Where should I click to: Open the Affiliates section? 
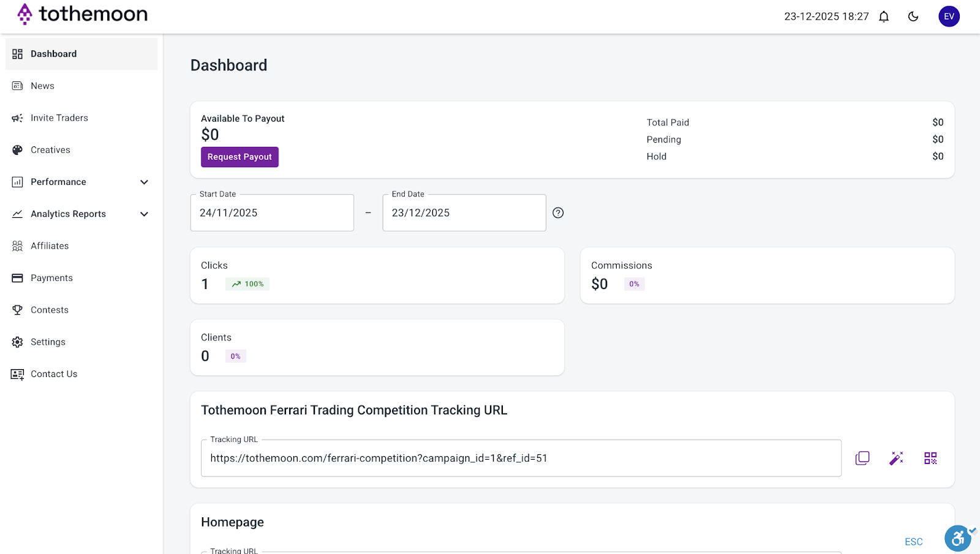(x=81, y=246)
